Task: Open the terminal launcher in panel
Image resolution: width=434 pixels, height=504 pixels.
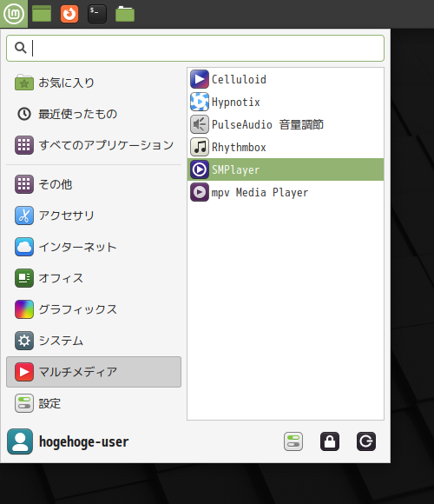Action: click(x=97, y=14)
